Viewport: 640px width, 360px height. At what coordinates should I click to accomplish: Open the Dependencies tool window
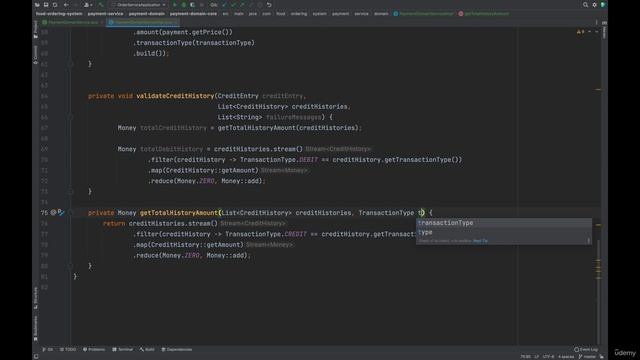(177, 349)
